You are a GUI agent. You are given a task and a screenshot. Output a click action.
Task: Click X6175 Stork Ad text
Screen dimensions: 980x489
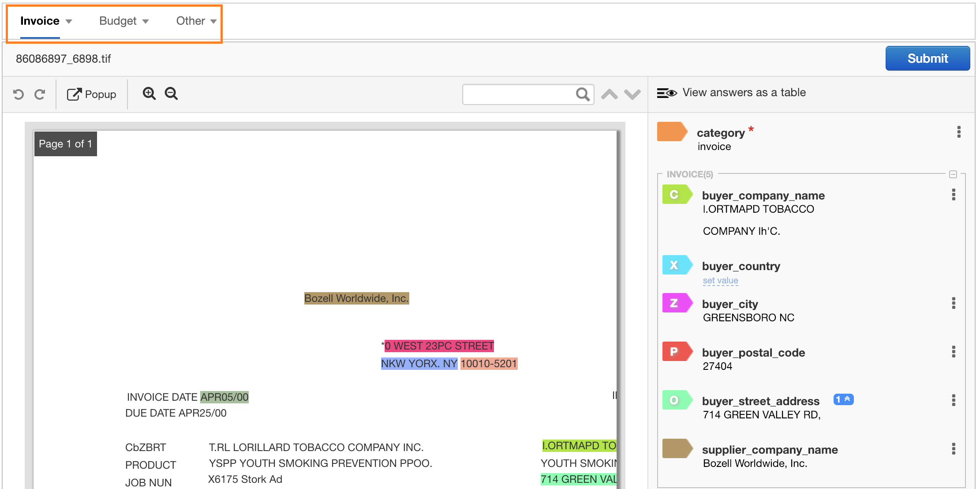click(x=245, y=479)
